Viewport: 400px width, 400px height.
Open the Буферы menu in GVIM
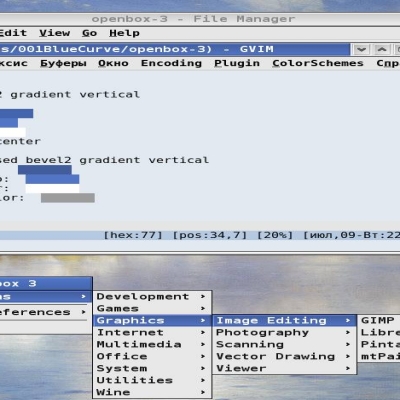(63, 63)
